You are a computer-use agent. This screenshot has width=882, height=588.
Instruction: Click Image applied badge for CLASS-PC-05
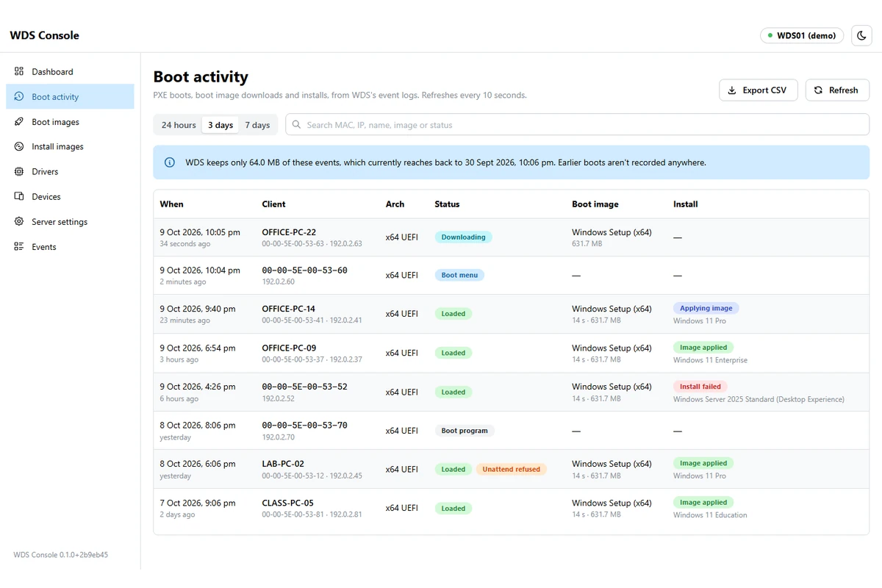click(703, 502)
